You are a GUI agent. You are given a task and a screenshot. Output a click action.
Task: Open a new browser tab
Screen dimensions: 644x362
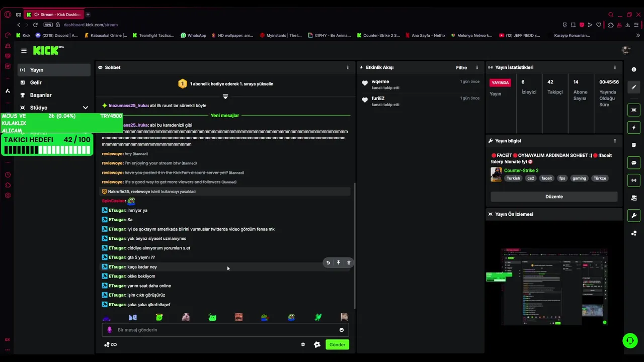point(88,15)
